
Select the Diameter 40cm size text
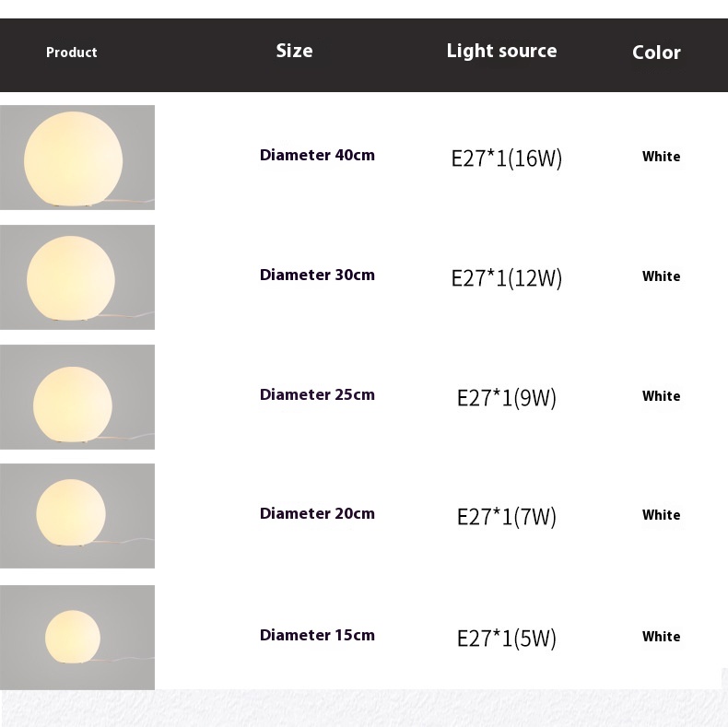[x=317, y=155]
